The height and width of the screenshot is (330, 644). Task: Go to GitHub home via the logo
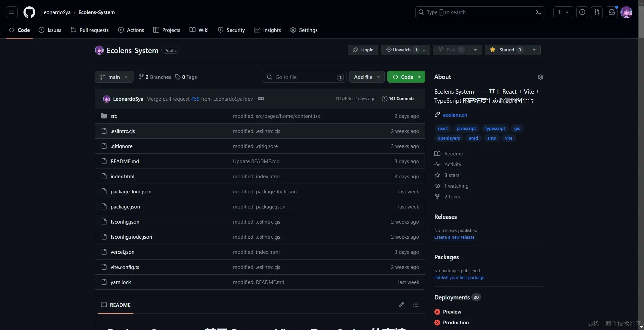pos(29,12)
